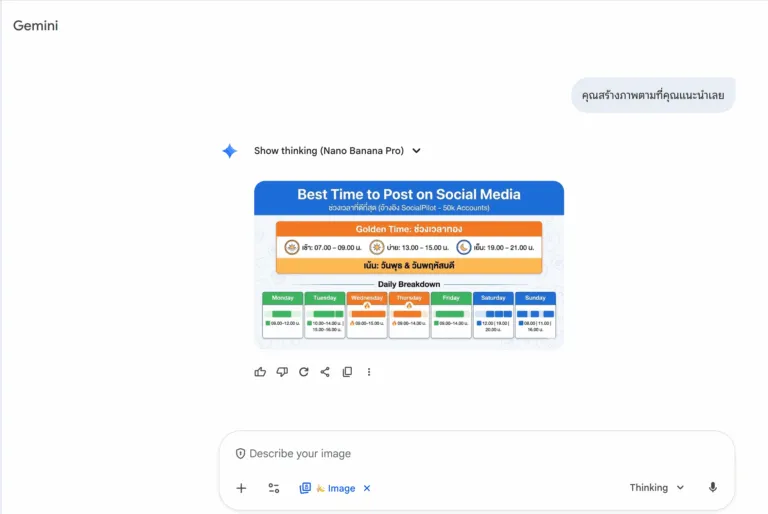
Task: Open the tools settings sliders icon
Action: pos(273,488)
